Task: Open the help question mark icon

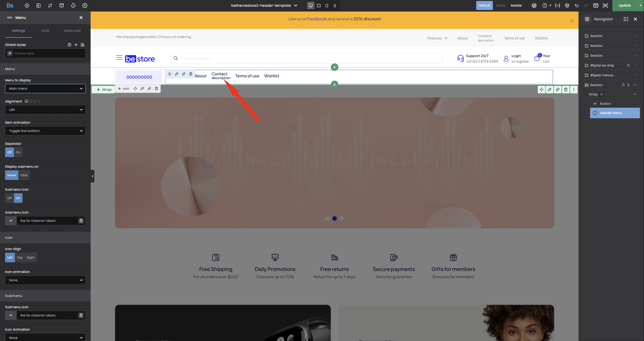Action: [x=545, y=6]
